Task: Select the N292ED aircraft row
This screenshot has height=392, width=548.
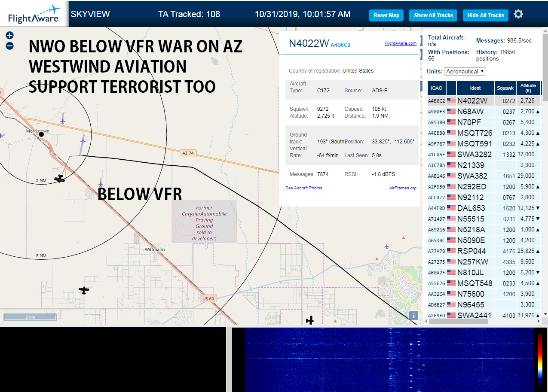Action: (x=484, y=187)
